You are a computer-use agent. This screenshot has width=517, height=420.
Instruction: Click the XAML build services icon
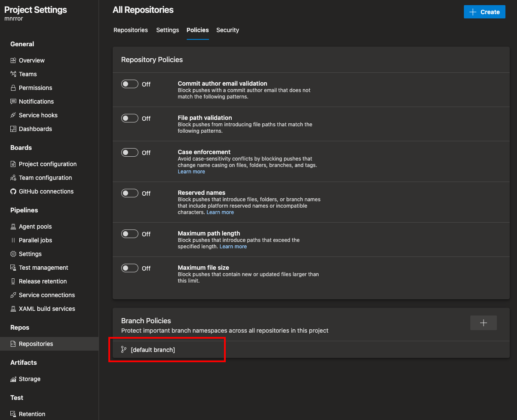(13, 309)
